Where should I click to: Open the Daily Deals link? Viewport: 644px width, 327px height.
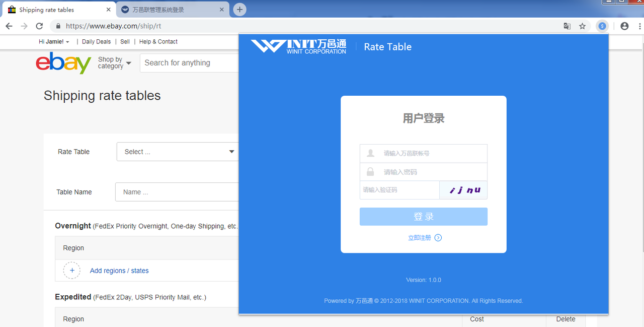pyautogui.click(x=96, y=42)
